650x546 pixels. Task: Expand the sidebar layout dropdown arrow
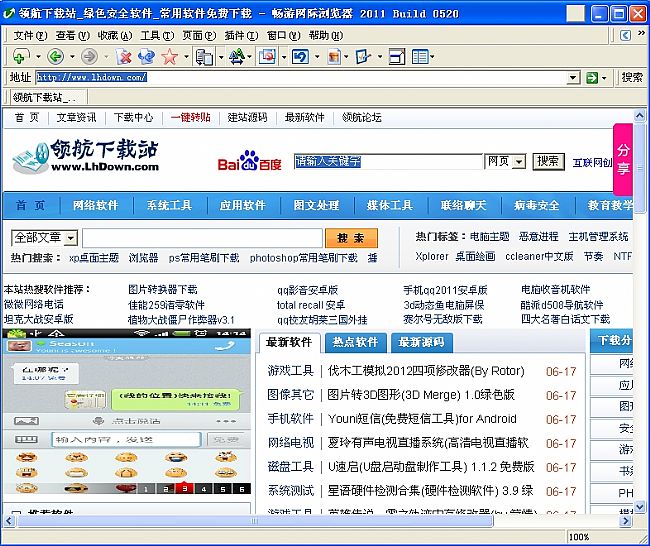[432, 57]
